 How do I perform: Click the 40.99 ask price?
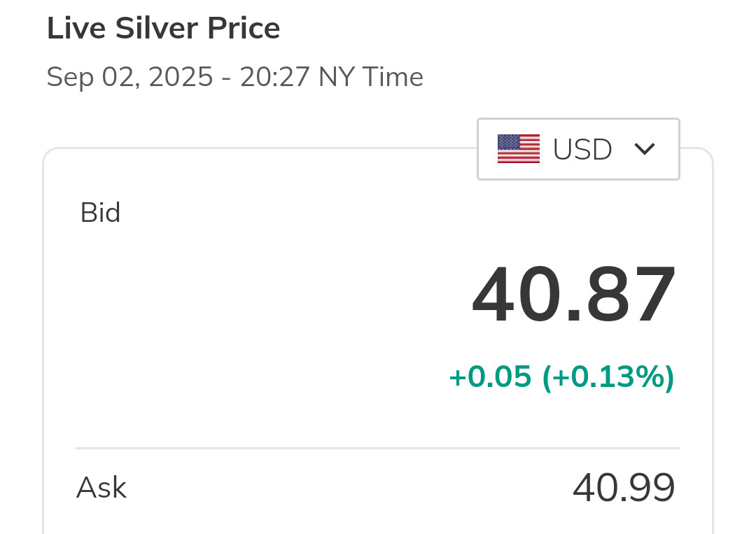point(623,488)
